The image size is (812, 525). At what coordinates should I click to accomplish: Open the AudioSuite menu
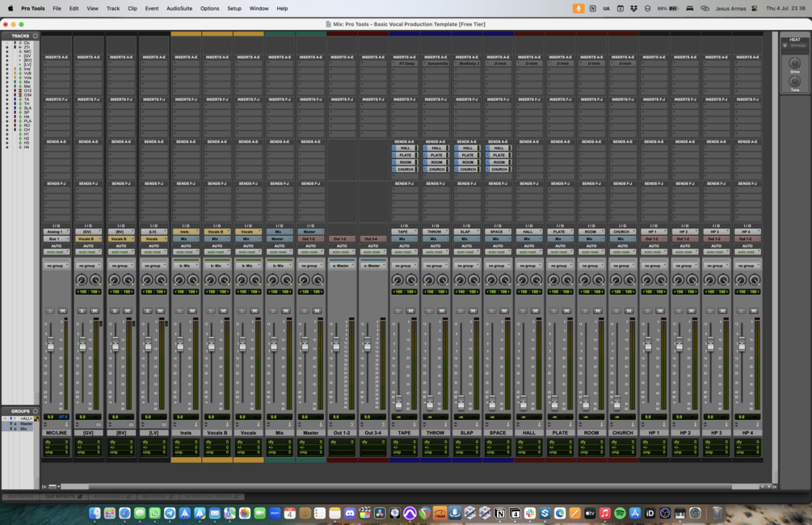pyautogui.click(x=179, y=8)
